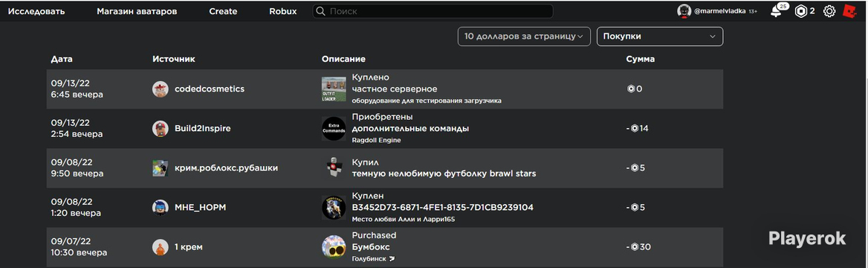
Task: Click the Robux icon in the 0 amount
Action: coord(630,89)
